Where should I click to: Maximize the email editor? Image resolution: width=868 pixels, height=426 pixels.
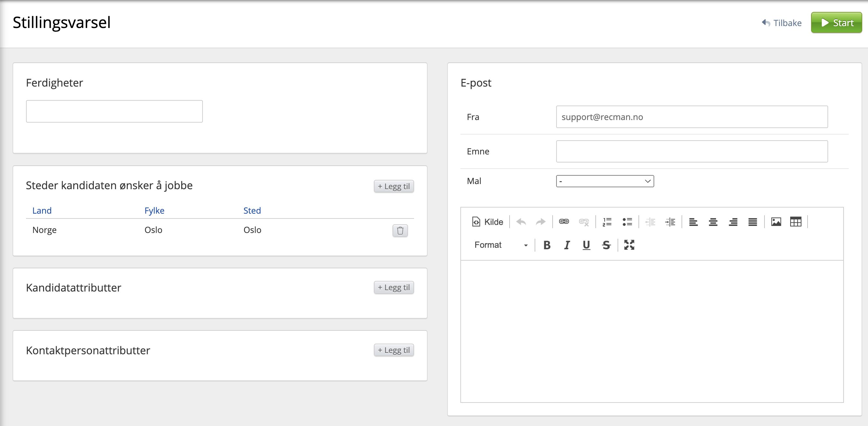coord(629,245)
